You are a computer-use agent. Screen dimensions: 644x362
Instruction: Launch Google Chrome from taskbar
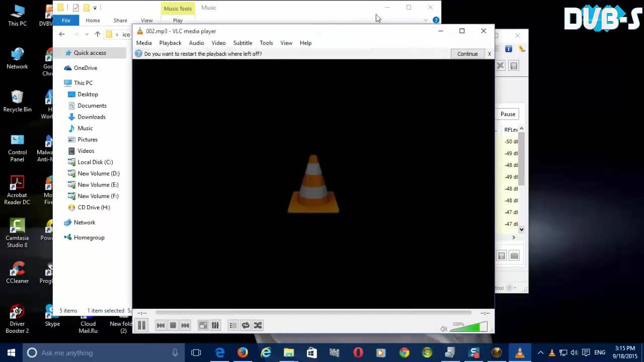pos(405,352)
